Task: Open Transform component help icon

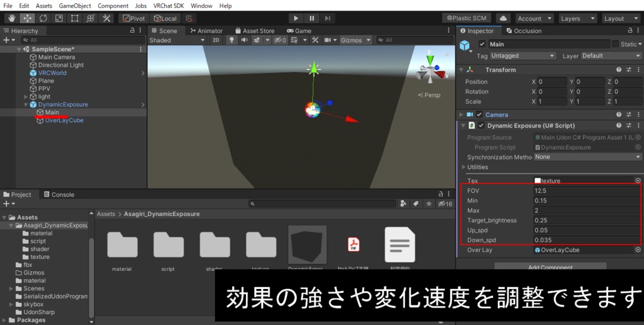Action: 619,70
